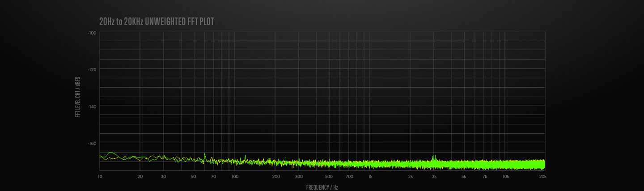Click the 200 tick label on frequency axis
This screenshot has height=191, width=644.
pyautogui.click(x=275, y=177)
